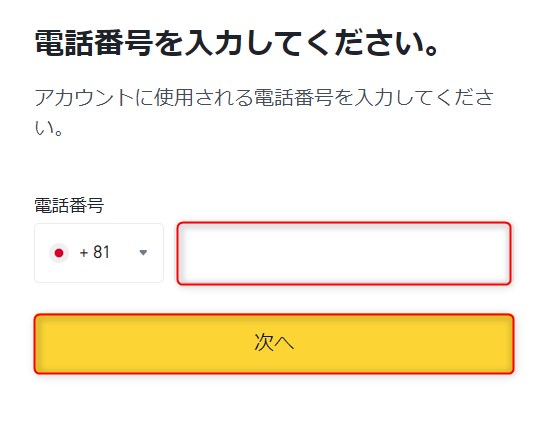Click the second line い。 of description
This screenshot has width=545, height=433.
(49, 128)
